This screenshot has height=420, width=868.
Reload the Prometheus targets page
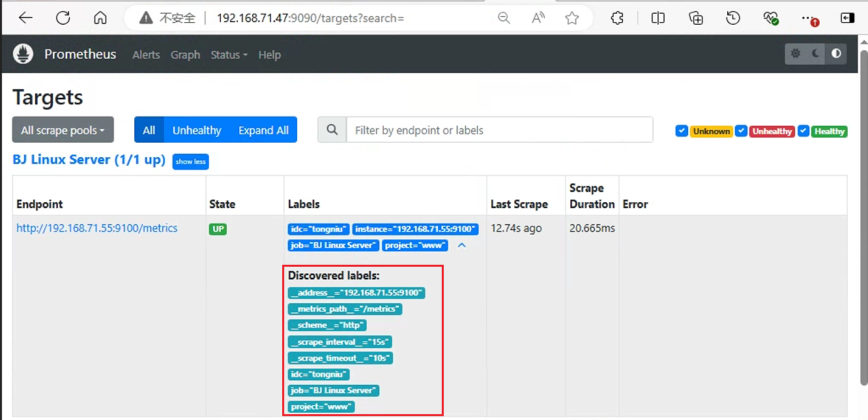63,18
